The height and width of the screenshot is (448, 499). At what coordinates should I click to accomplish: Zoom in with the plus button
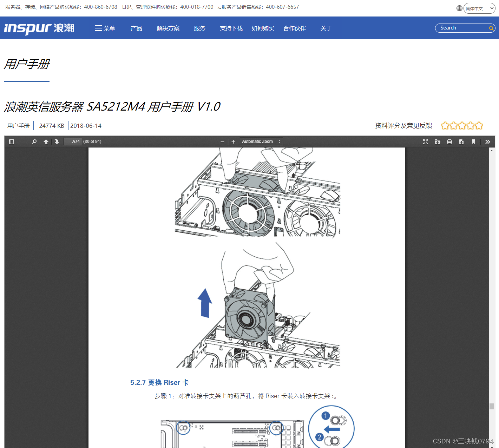coord(233,142)
